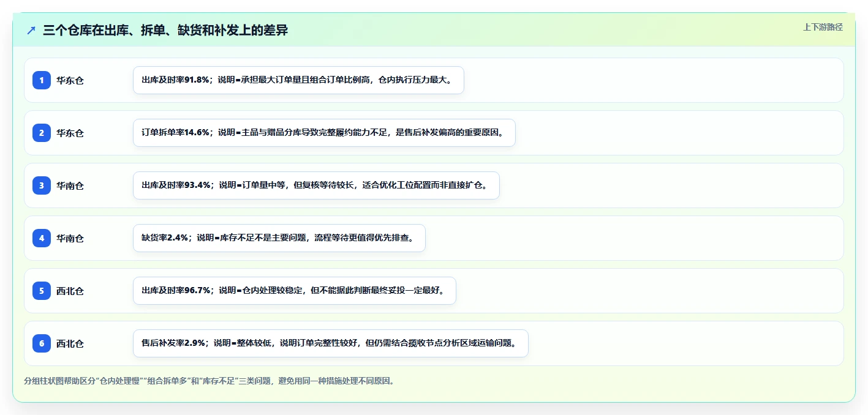Open the 上下游路径 link

coord(823,28)
